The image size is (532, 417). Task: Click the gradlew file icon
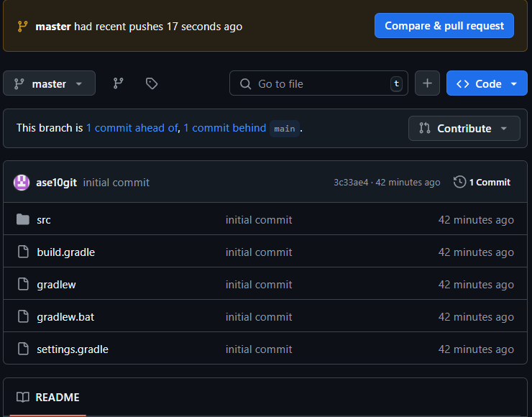(23, 284)
